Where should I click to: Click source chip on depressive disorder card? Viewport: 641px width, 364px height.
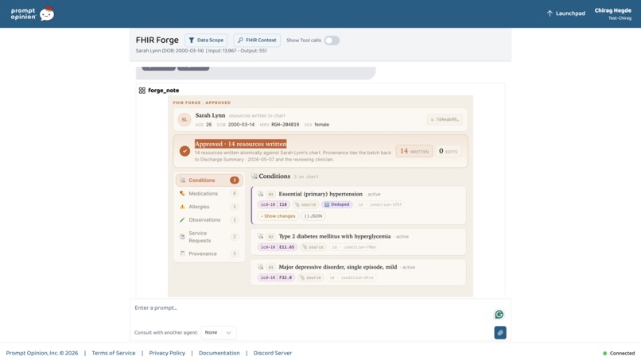click(311, 278)
